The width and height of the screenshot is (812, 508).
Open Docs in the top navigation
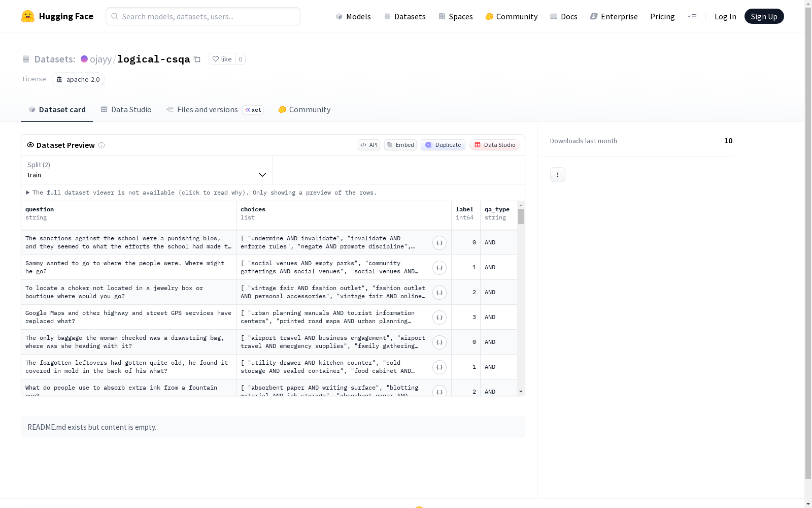pos(564,16)
